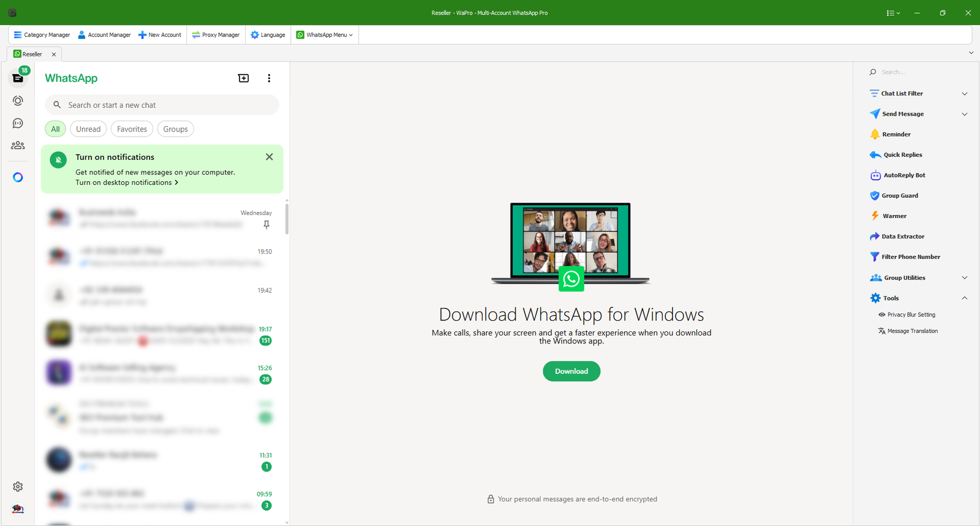The width and height of the screenshot is (980, 526).
Task: Select the Groups chat filter
Action: [175, 129]
